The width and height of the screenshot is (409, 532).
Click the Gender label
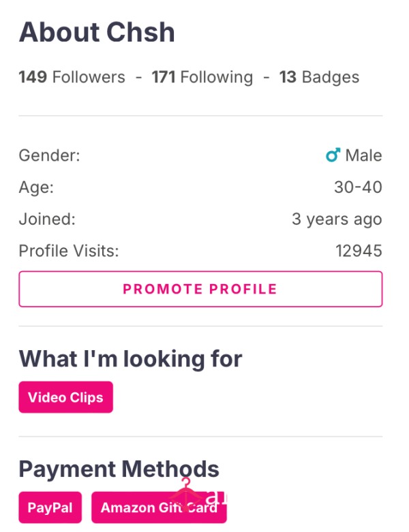coord(49,155)
